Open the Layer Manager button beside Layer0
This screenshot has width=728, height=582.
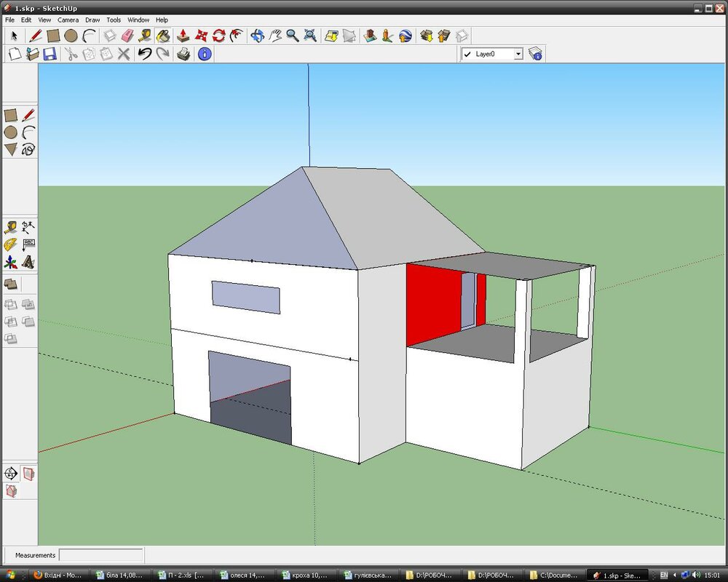click(x=536, y=54)
